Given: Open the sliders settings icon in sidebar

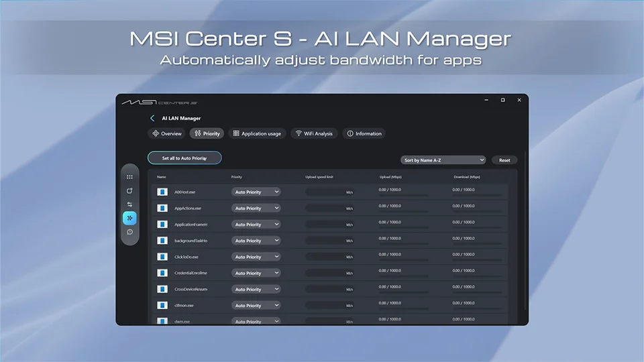Looking at the screenshot, I should click(x=129, y=204).
